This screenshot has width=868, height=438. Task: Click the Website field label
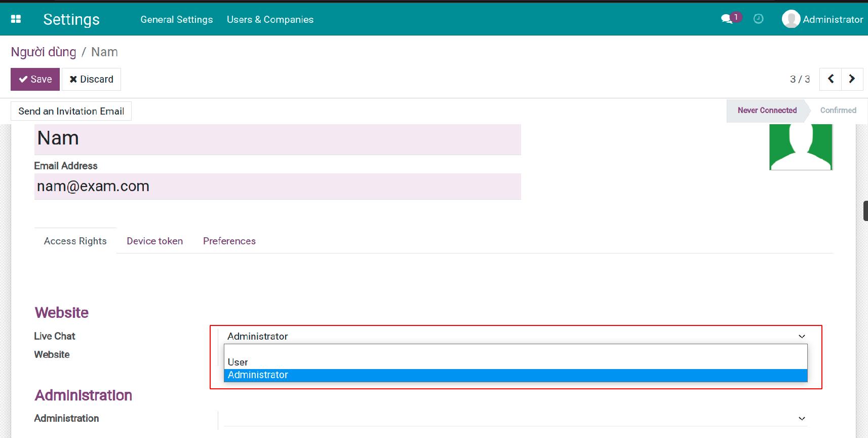[x=52, y=354]
